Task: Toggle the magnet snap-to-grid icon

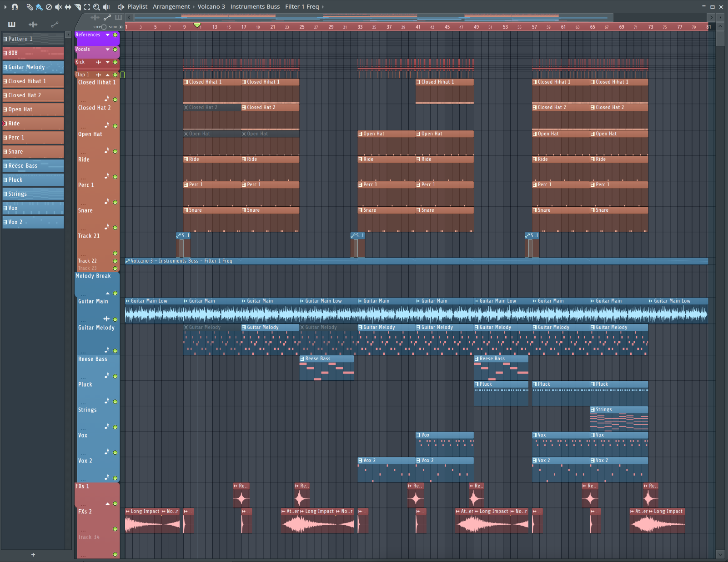Action: tap(15, 7)
